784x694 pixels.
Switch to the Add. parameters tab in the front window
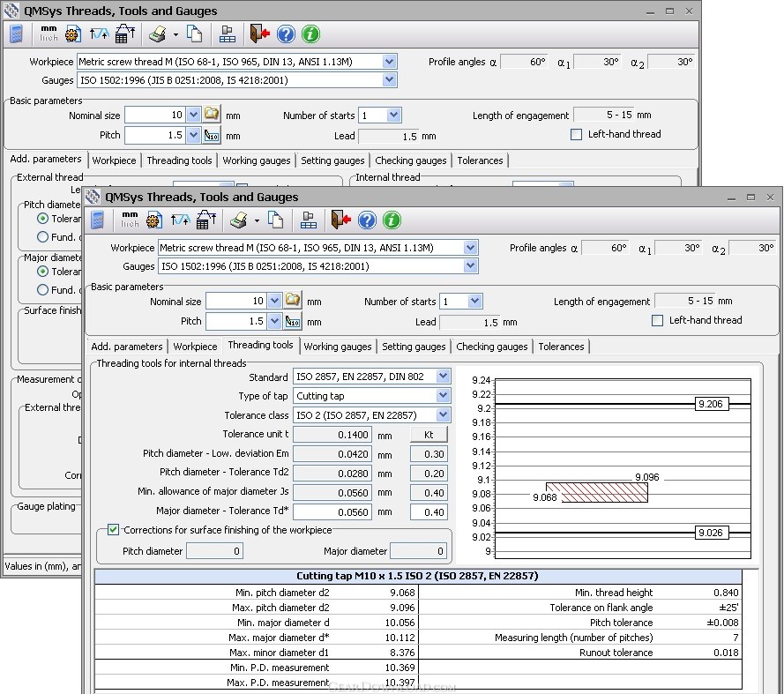click(126, 347)
